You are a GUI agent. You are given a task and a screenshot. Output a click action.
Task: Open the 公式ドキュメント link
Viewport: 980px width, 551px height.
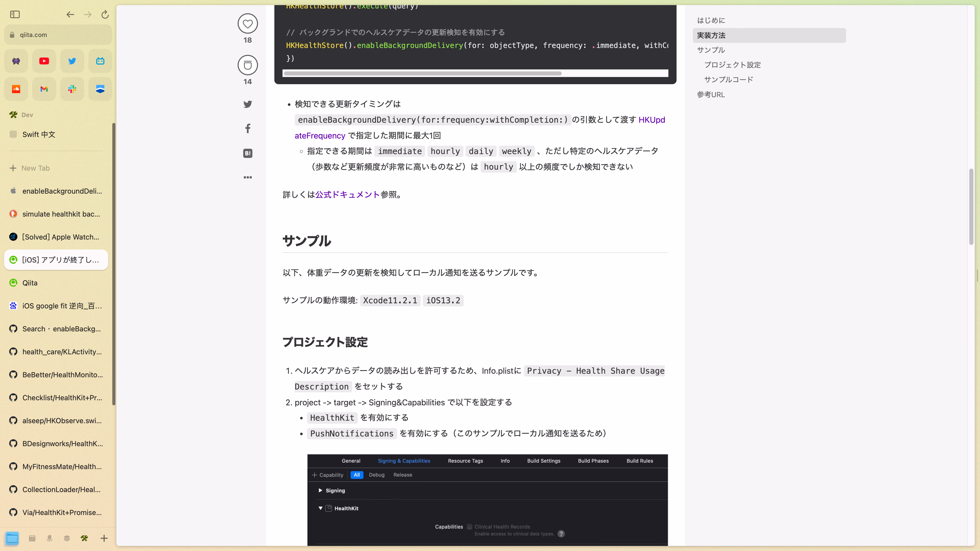point(347,195)
